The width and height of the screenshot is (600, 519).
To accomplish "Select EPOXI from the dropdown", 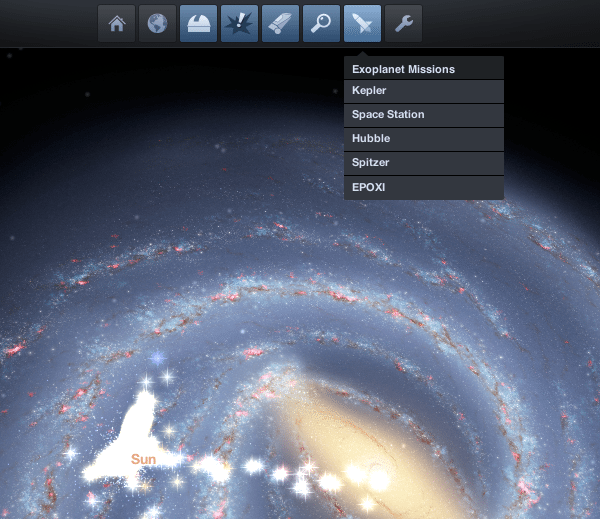I will point(424,188).
